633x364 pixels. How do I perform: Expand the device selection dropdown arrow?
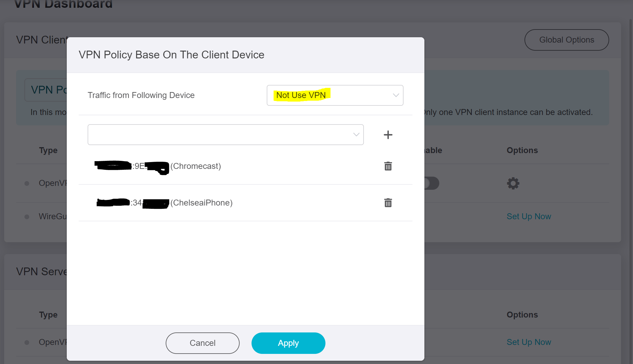[x=356, y=135]
